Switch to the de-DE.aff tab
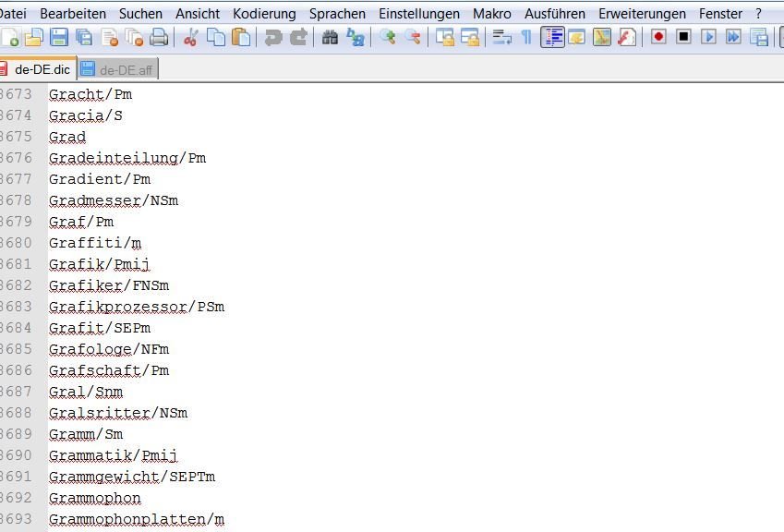Screen dimensions: 784x532 (117, 69)
